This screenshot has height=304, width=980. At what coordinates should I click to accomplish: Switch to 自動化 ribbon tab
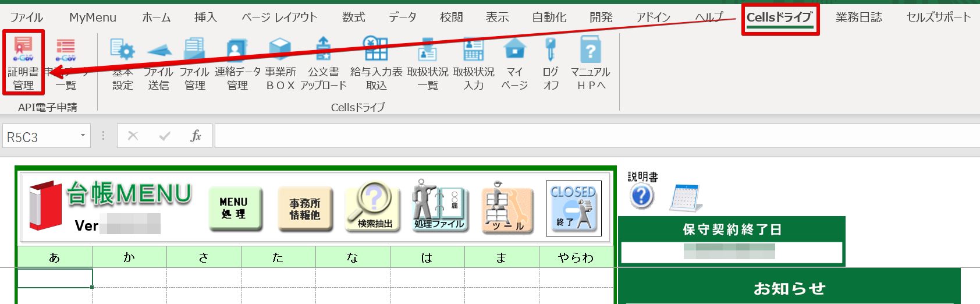point(549,17)
